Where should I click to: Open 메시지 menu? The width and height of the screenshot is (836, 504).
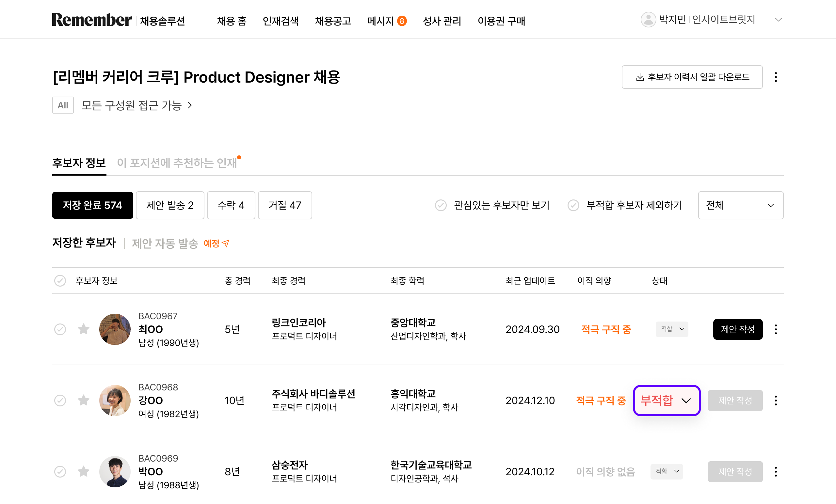tap(380, 21)
